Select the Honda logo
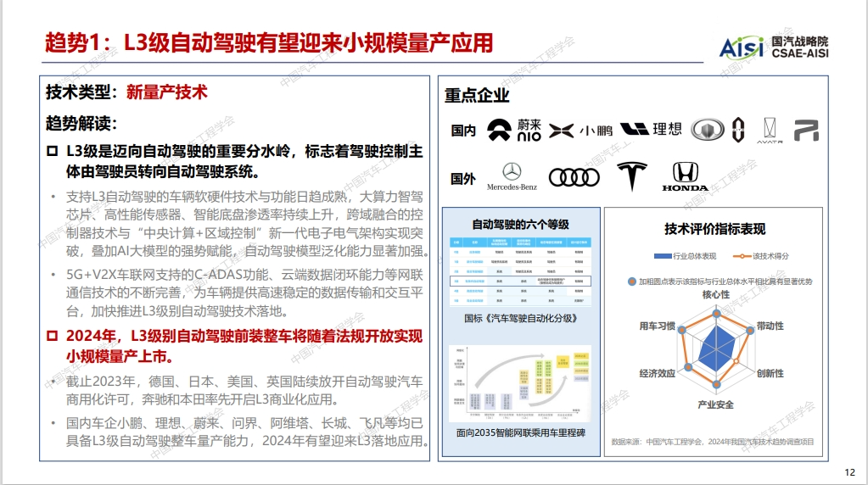The height and width of the screenshot is (485, 868). point(685,176)
